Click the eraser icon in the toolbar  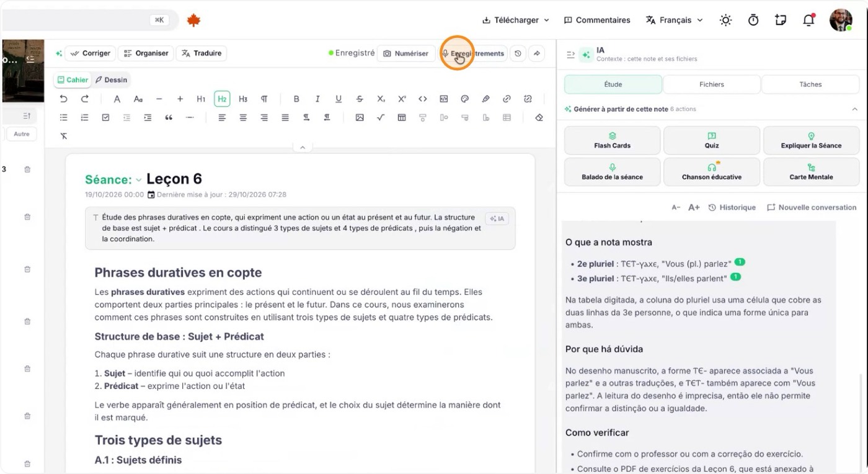coord(539,117)
